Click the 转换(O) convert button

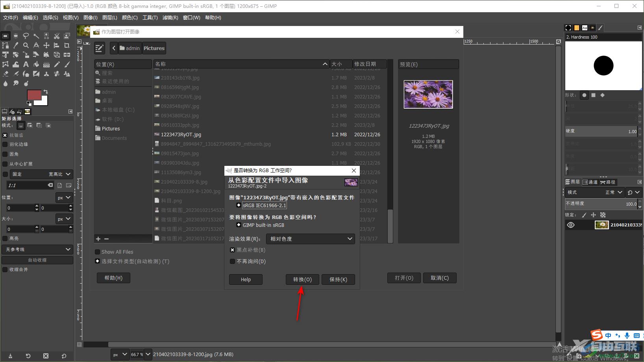point(302,280)
